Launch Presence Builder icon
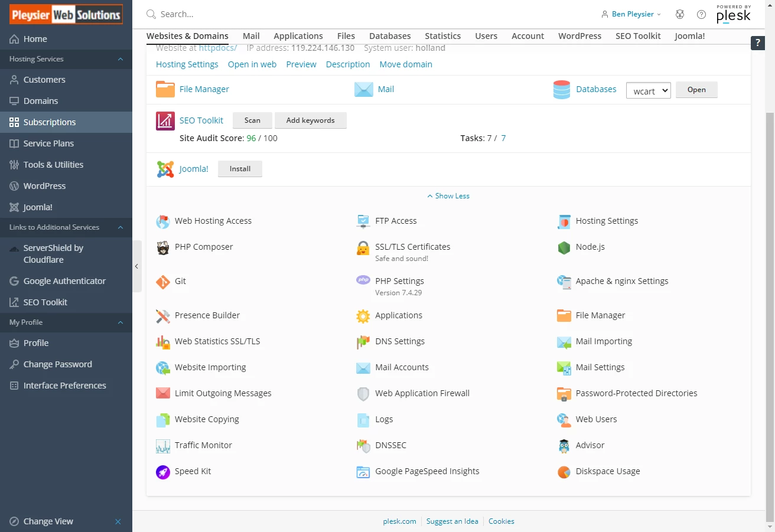The width and height of the screenshot is (775, 532). pos(163,316)
